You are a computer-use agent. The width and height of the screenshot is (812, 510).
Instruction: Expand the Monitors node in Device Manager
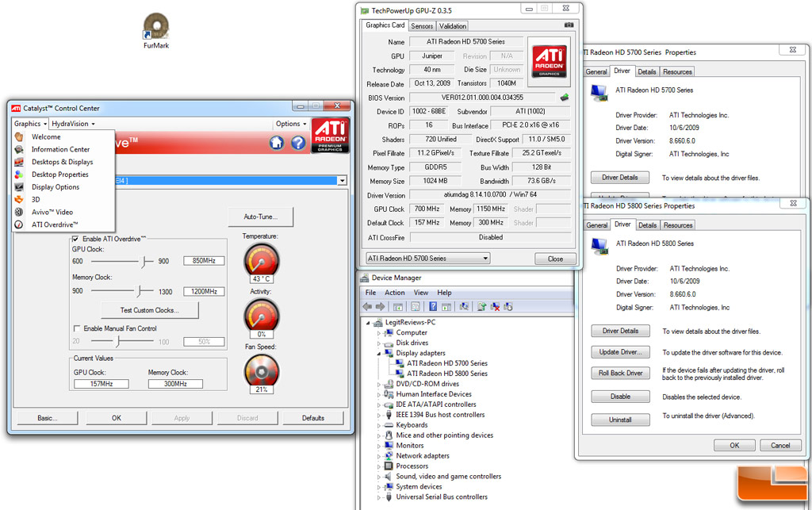pyautogui.click(x=379, y=445)
